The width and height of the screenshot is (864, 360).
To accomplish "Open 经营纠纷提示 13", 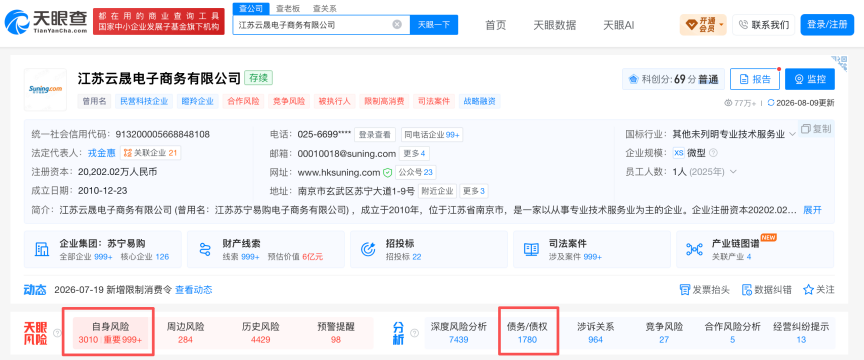I will coord(801,333).
